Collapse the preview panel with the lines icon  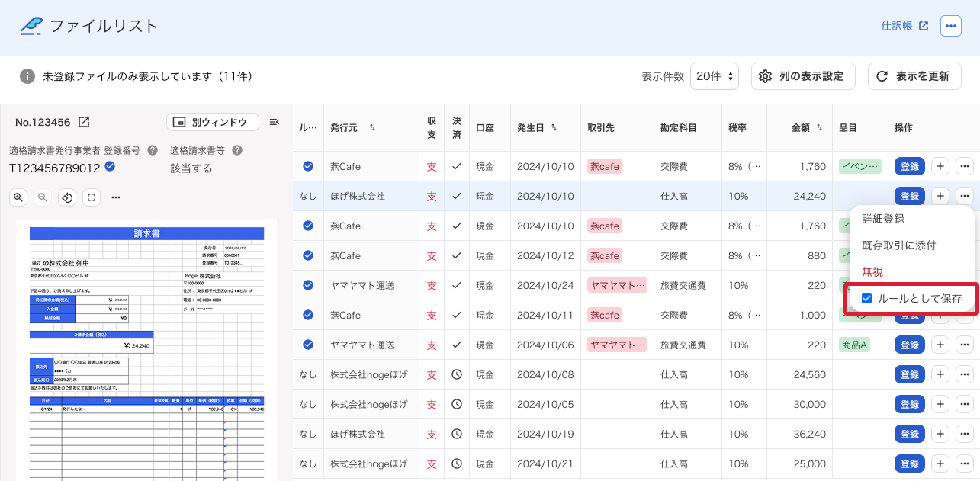pyautogui.click(x=275, y=122)
